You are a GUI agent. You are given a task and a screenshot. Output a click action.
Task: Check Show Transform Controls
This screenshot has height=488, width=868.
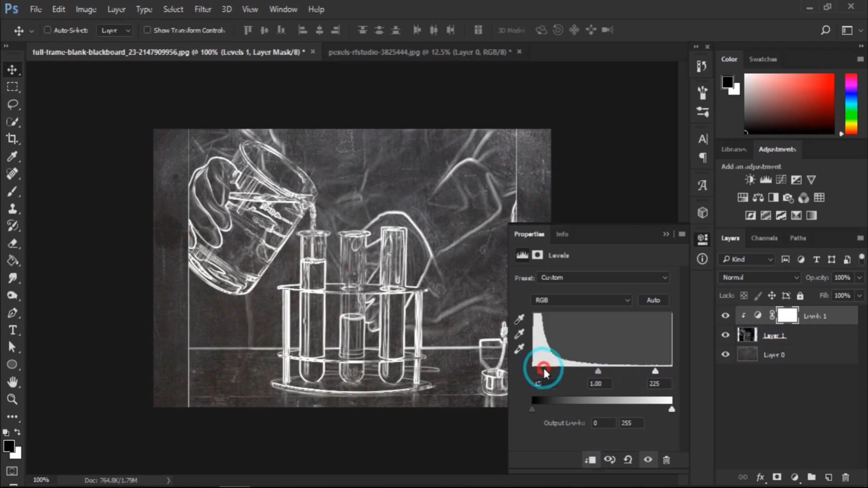147,30
